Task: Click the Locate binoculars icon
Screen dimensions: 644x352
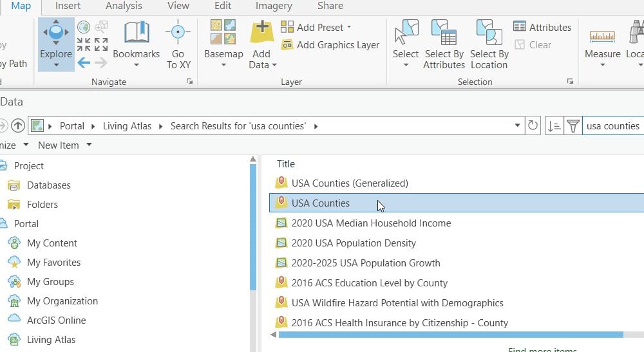Action: click(636, 32)
